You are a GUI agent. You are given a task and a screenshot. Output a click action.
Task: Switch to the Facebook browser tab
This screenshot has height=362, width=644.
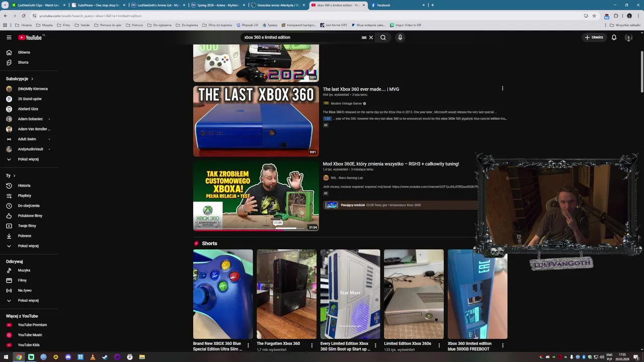(397, 5)
